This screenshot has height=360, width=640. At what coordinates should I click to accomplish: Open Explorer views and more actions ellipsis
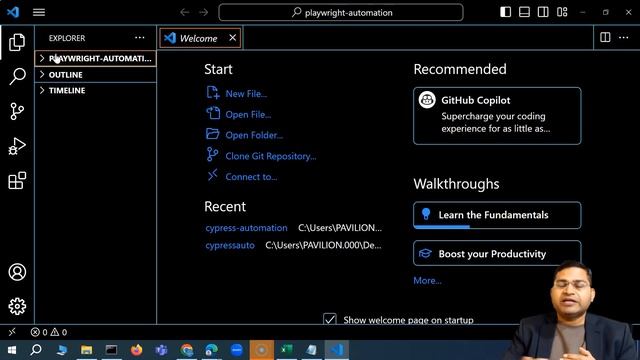pos(140,38)
